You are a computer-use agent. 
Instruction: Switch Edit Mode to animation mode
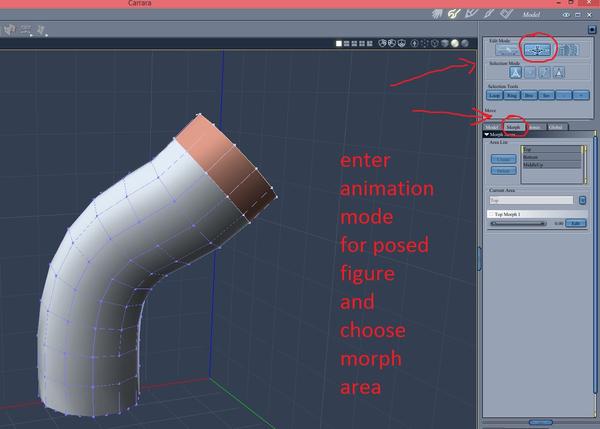point(538,50)
